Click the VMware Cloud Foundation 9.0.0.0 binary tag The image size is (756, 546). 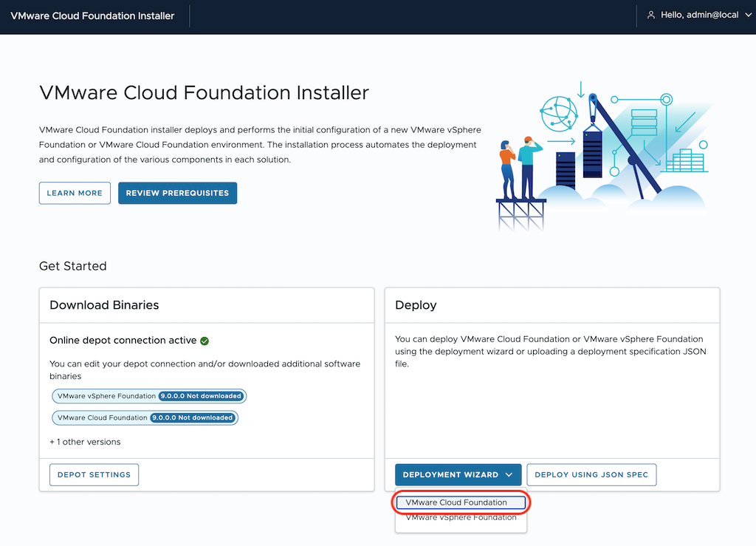click(x=145, y=417)
